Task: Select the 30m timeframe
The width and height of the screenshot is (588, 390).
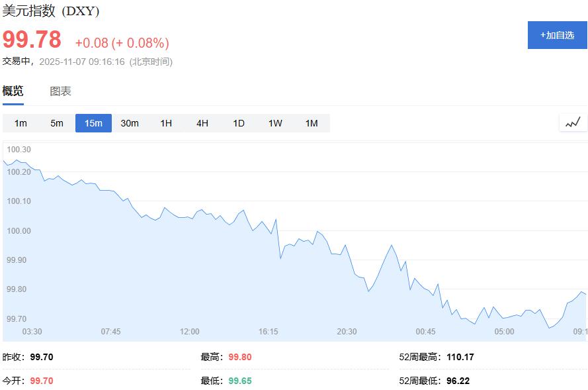Action: pos(130,122)
